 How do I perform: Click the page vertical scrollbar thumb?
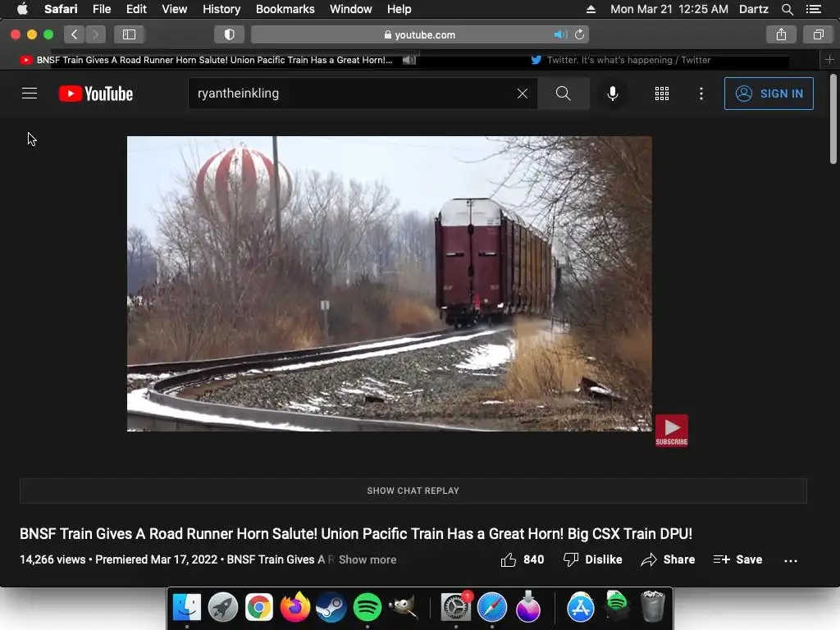point(833,119)
